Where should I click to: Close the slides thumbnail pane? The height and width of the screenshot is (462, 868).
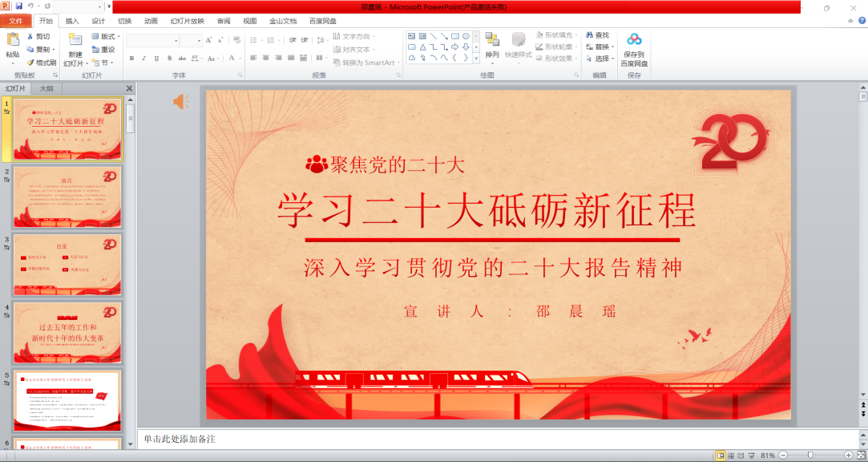point(130,89)
